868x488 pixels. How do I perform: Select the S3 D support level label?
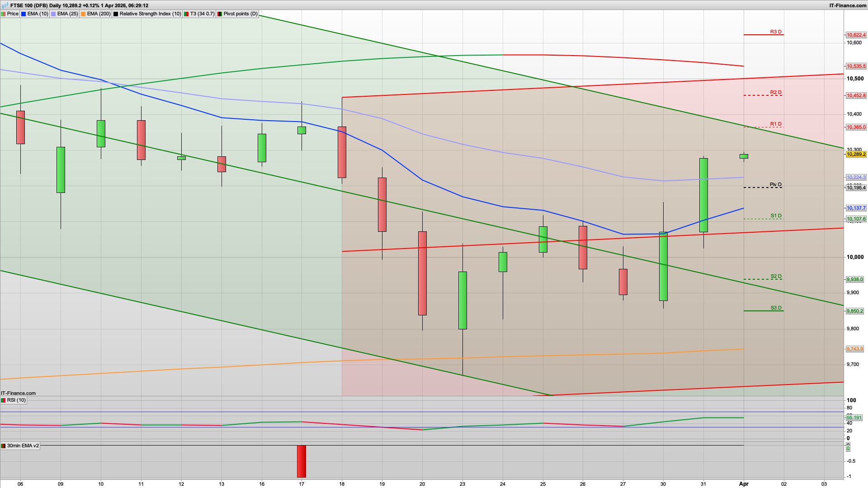(776, 308)
